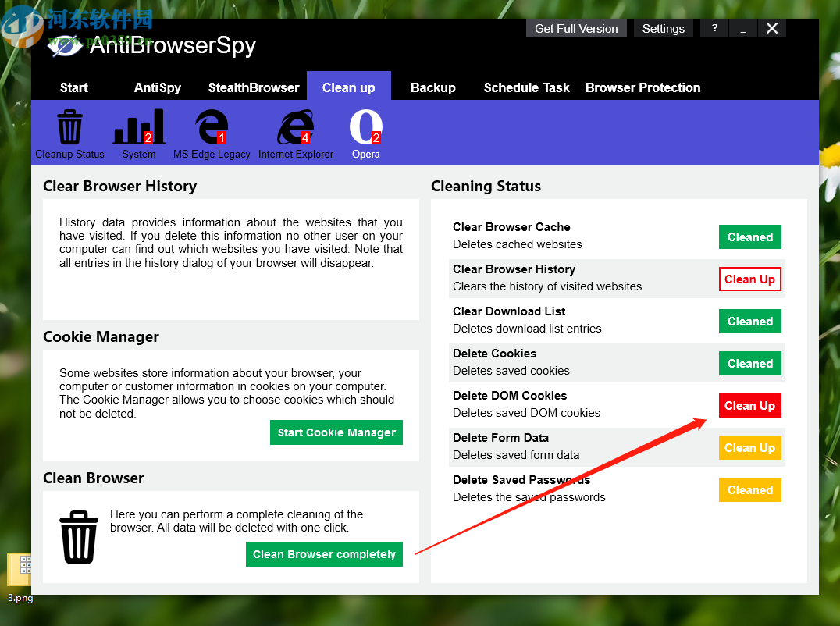Screen dimensions: 840x626
Task: Switch to the Browser Protection tab
Action: [642, 87]
